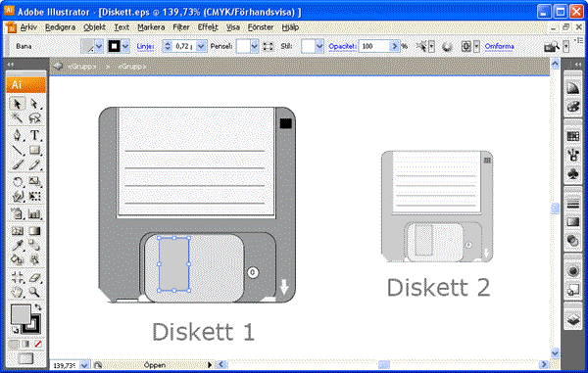This screenshot has height=373, width=588.
Task: Collapse the left toolbox panel
Action: coord(10,65)
